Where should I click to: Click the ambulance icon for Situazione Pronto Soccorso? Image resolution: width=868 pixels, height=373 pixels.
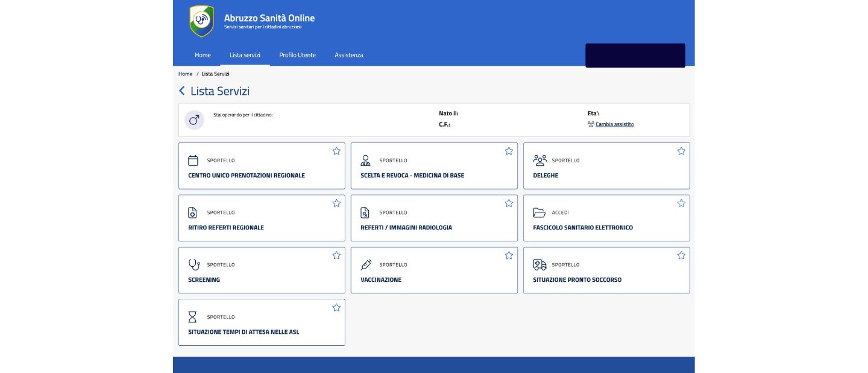(x=539, y=265)
